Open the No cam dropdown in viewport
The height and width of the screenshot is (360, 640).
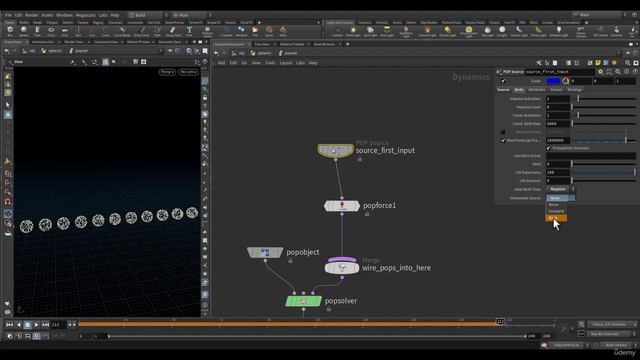tap(188, 72)
